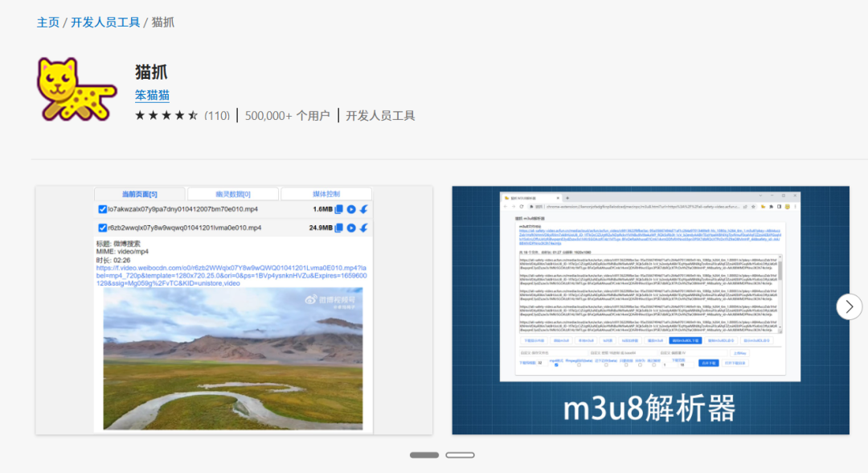Viewport: 868px width, 473px height.
Task: Download the 24.9MB file via its arrow icon
Action: [364, 228]
